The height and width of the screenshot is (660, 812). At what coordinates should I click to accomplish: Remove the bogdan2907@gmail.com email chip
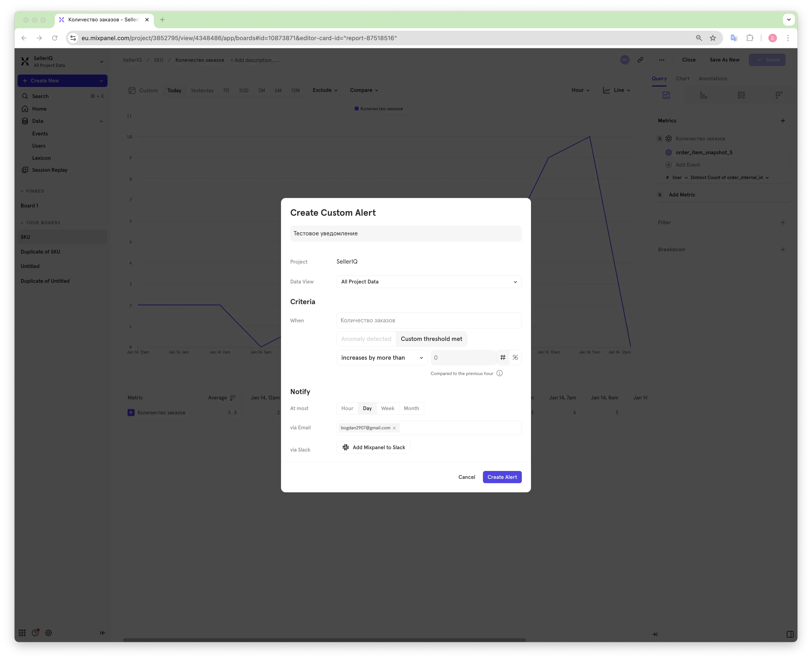pos(394,428)
